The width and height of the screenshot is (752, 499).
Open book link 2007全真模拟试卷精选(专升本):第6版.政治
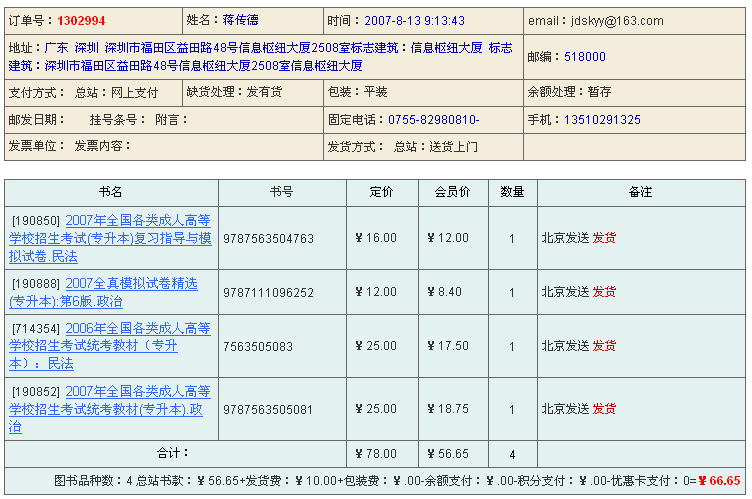click(x=103, y=292)
